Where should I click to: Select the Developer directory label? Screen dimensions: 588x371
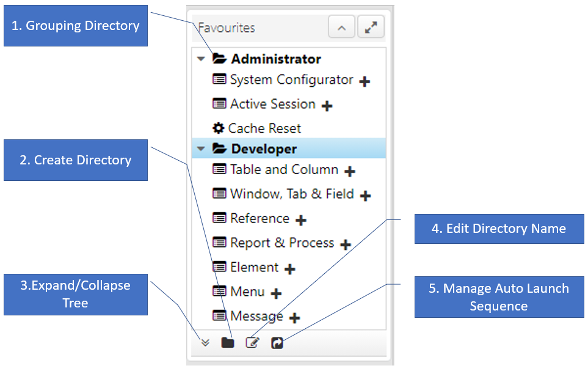pyautogui.click(x=264, y=149)
